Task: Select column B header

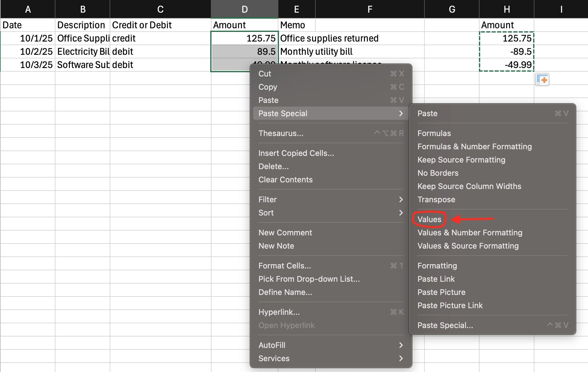Action: [x=83, y=9]
